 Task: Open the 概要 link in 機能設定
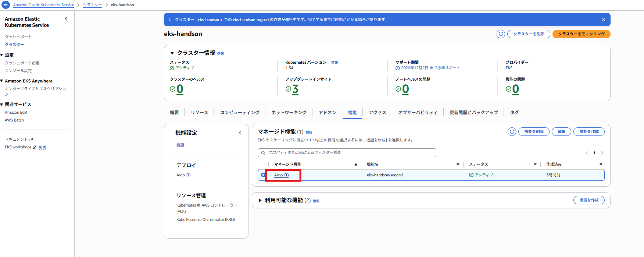(180, 145)
